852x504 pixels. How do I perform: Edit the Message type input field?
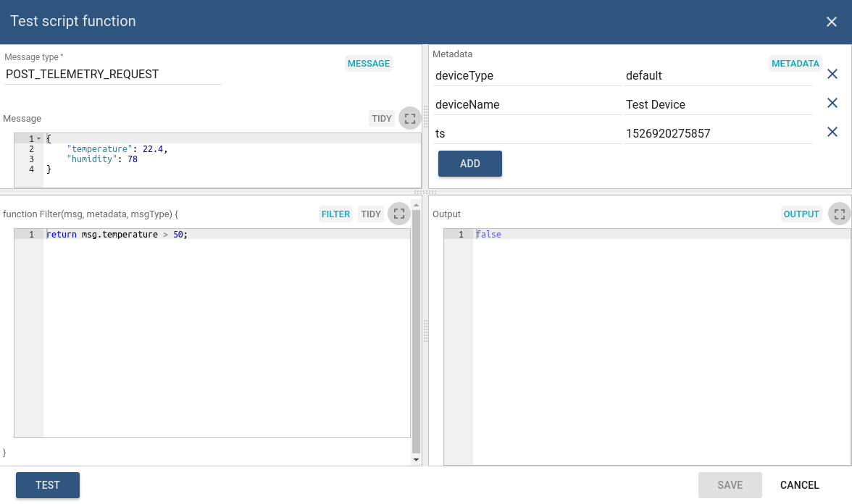112,74
